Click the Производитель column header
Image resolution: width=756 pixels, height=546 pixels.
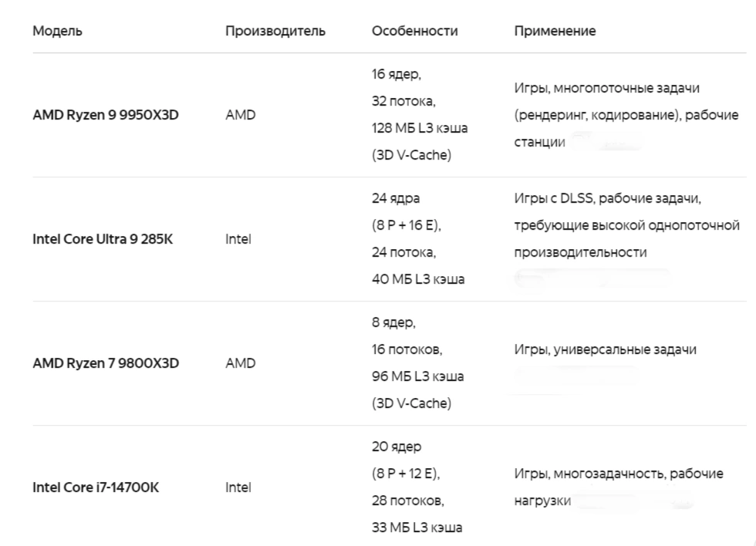275,31
